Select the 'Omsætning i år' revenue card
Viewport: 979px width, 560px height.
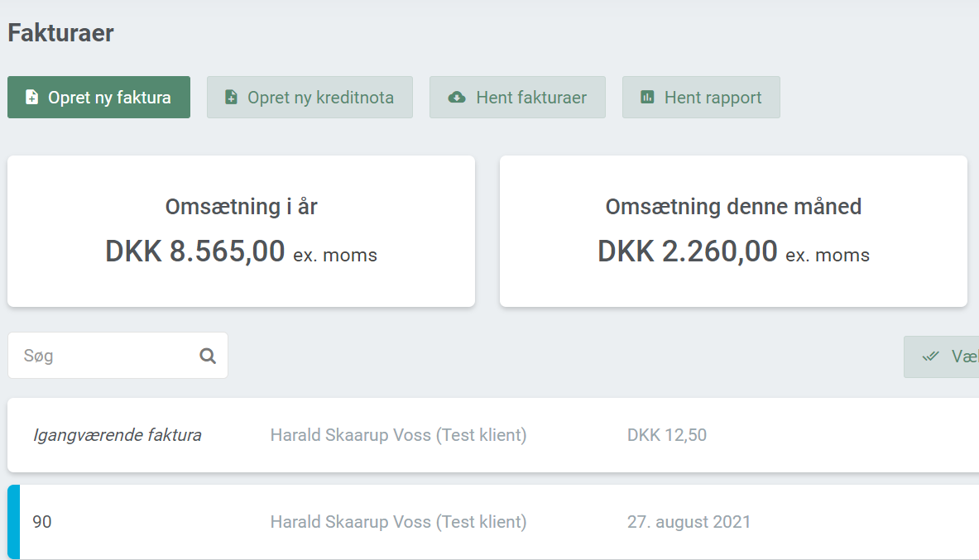tap(241, 232)
